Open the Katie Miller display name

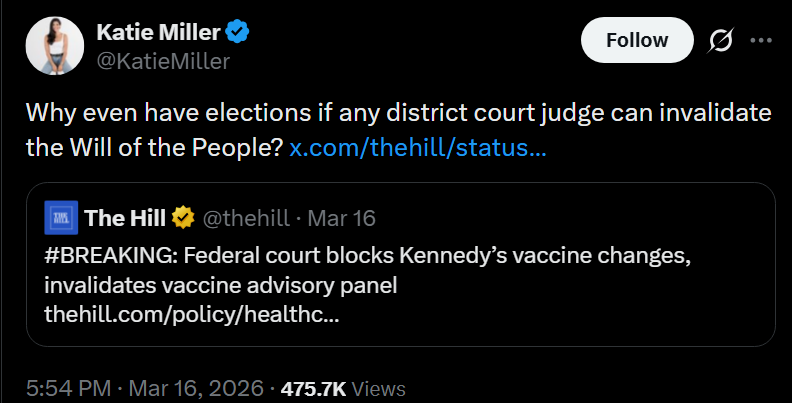tap(157, 32)
